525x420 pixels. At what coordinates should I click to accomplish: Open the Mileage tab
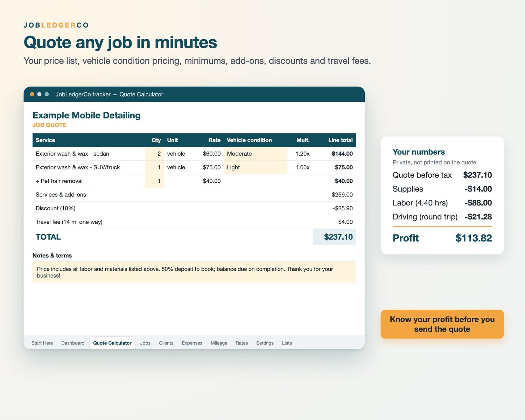tap(219, 343)
